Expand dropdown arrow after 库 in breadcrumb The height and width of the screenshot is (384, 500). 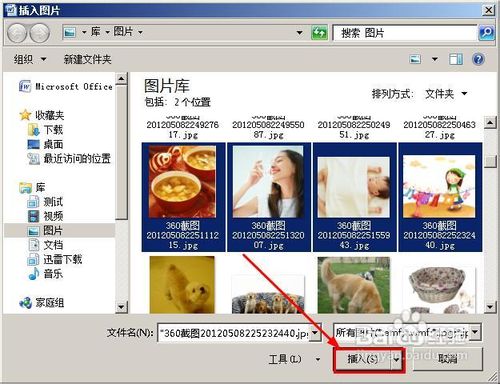point(108,32)
